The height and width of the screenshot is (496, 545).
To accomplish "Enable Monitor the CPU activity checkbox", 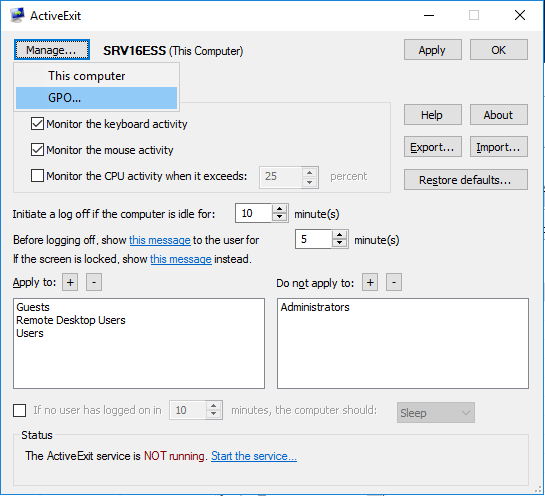I will pyautogui.click(x=37, y=176).
